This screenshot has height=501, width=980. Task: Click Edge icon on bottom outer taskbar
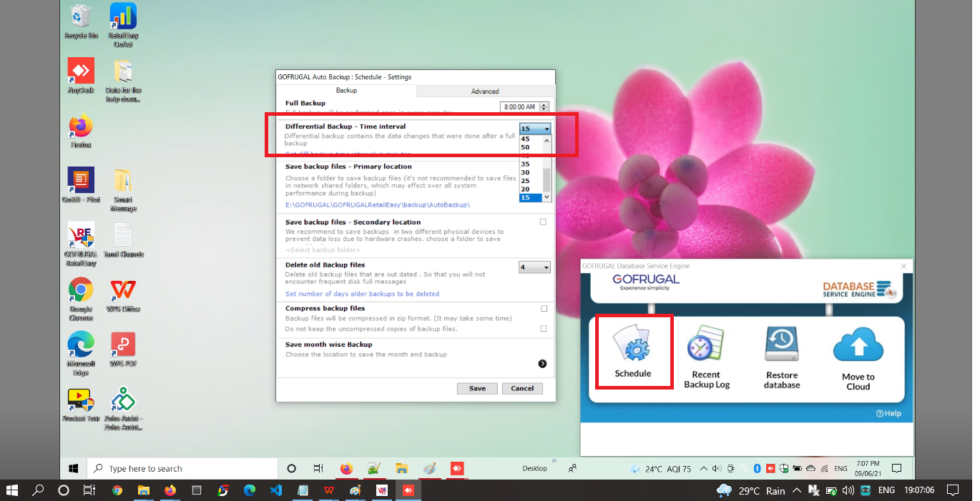point(250,491)
